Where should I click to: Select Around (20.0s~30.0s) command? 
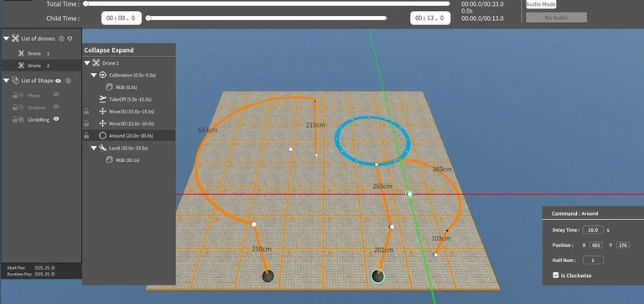(x=129, y=135)
